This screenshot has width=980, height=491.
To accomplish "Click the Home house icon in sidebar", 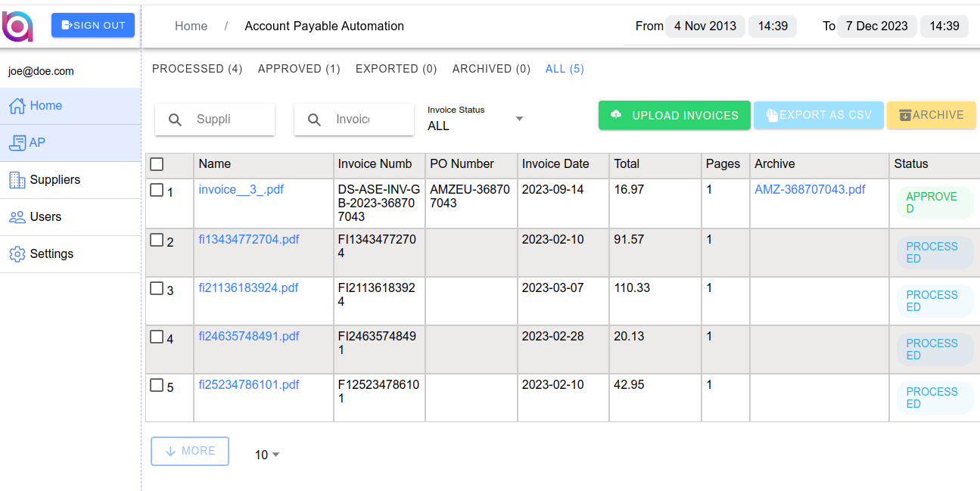I will [17, 106].
